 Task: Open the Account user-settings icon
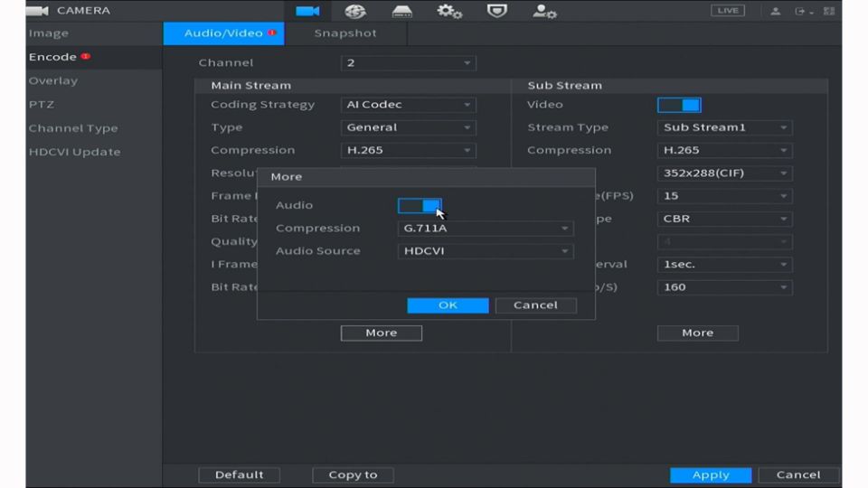pyautogui.click(x=544, y=11)
